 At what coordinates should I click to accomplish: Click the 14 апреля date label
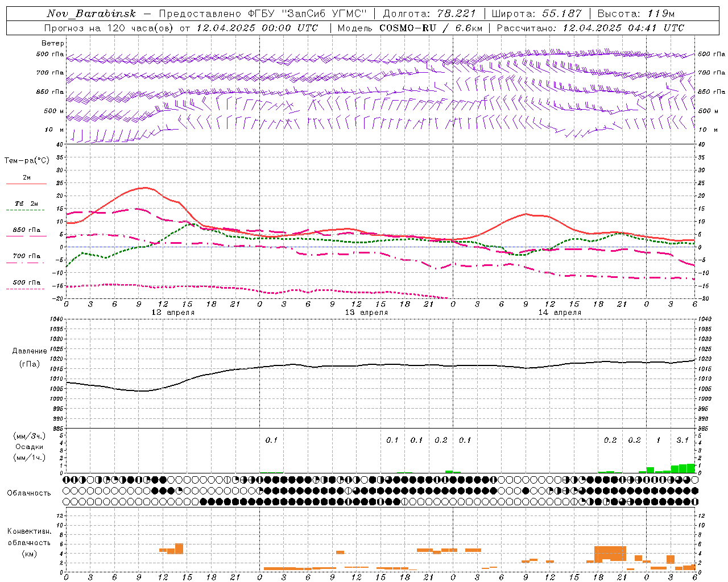[560, 313]
